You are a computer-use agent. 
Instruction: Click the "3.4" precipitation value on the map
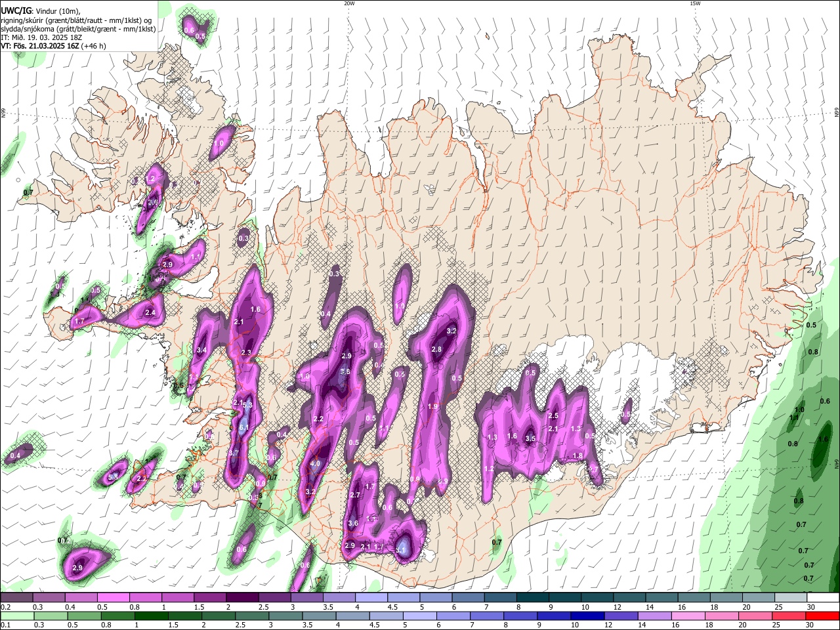point(201,350)
